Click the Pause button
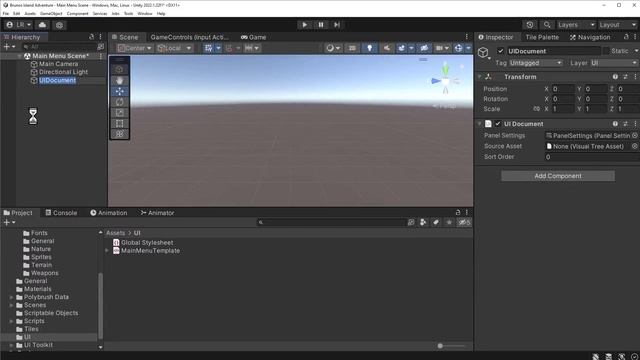640x360 pixels. tap(321, 24)
